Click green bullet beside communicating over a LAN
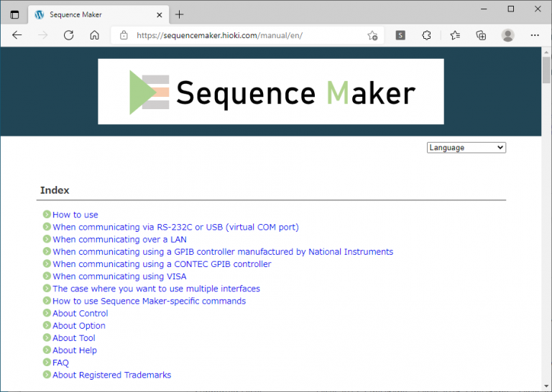552x392 pixels. tap(47, 238)
